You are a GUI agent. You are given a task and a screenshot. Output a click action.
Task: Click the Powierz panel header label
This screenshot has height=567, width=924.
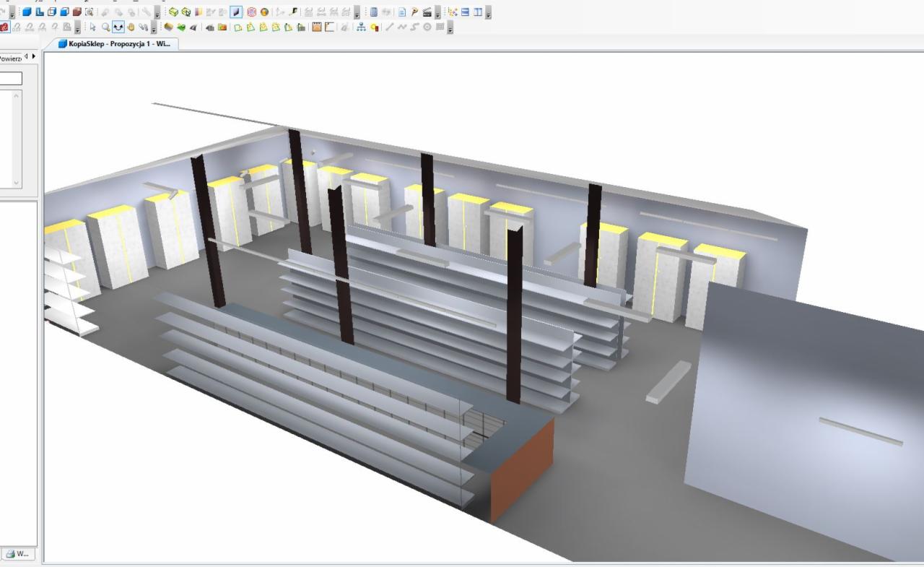coord(9,57)
